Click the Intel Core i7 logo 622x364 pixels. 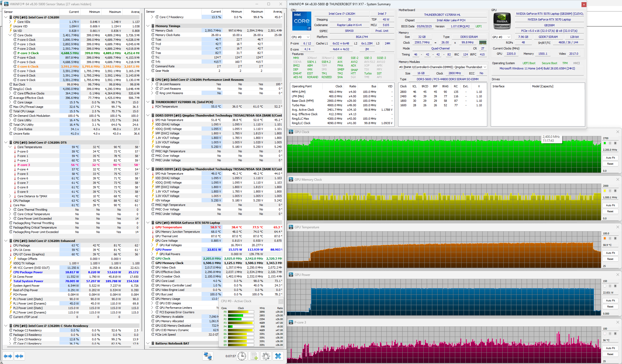[302, 21]
